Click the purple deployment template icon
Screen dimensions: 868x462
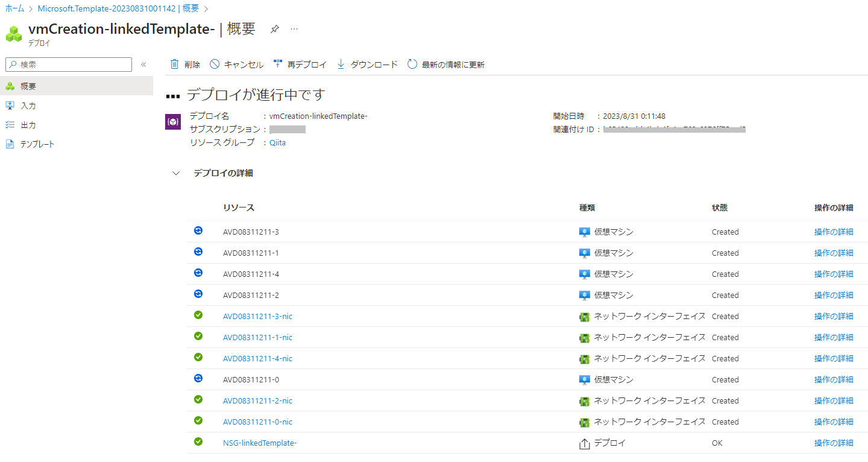tap(173, 122)
